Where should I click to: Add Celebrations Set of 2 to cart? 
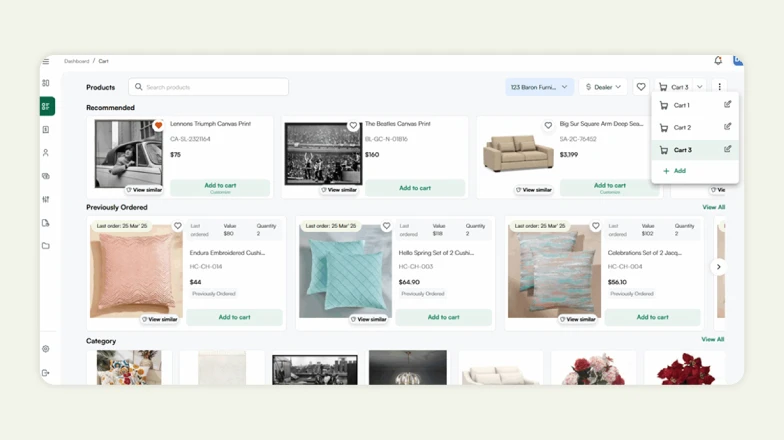pyautogui.click(x=652, y=317)
